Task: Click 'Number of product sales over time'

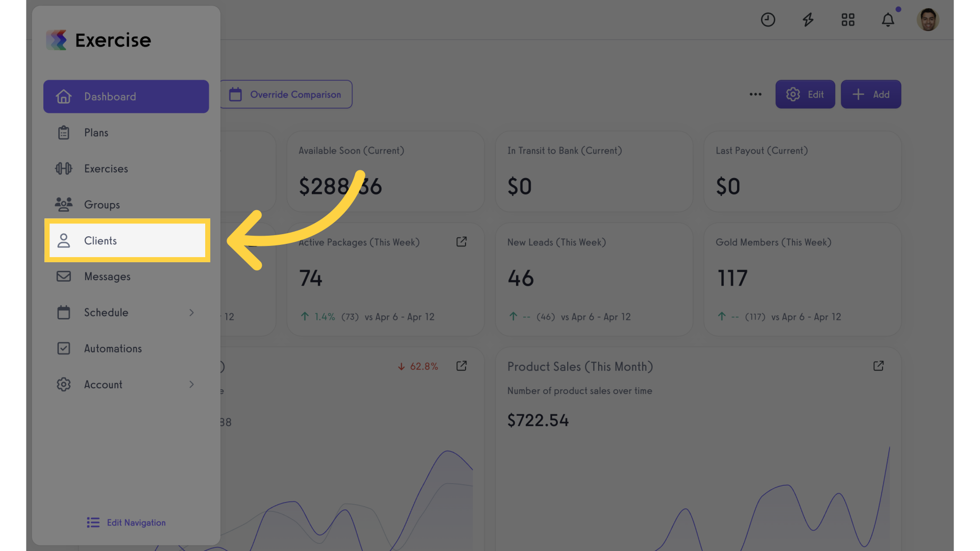Action: point(580,391)
